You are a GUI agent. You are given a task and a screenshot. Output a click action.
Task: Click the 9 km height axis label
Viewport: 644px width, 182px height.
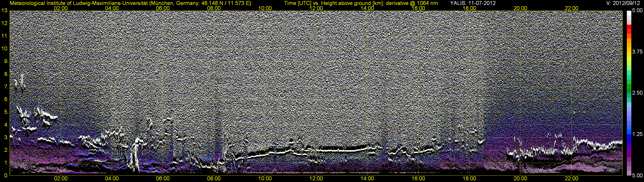[x=6, y=61]
